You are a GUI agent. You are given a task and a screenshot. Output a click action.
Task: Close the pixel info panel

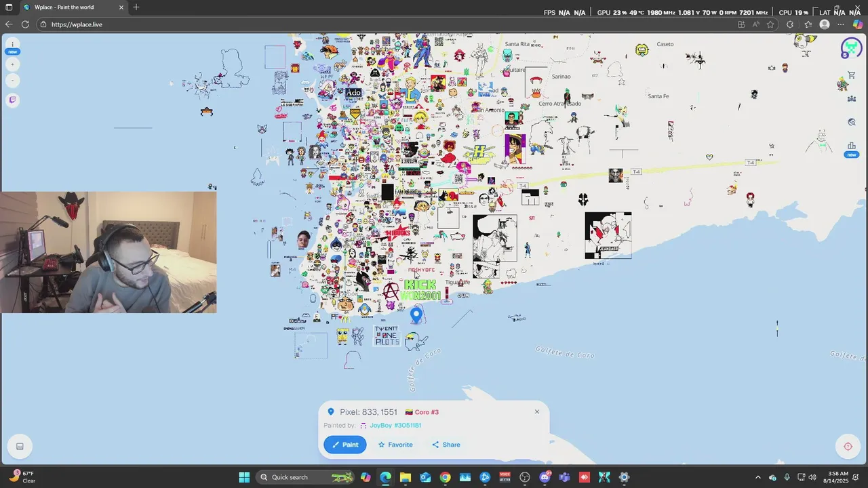(537, 411)
